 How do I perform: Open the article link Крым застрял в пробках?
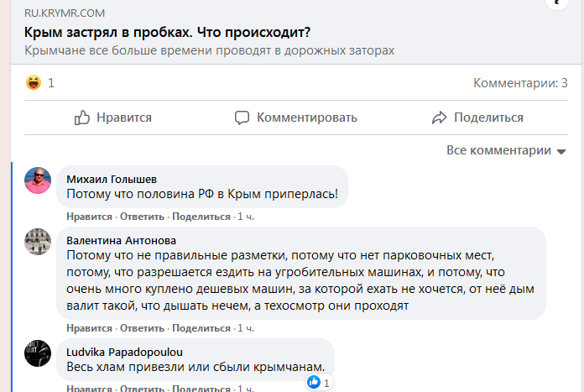tap(167, 33)
